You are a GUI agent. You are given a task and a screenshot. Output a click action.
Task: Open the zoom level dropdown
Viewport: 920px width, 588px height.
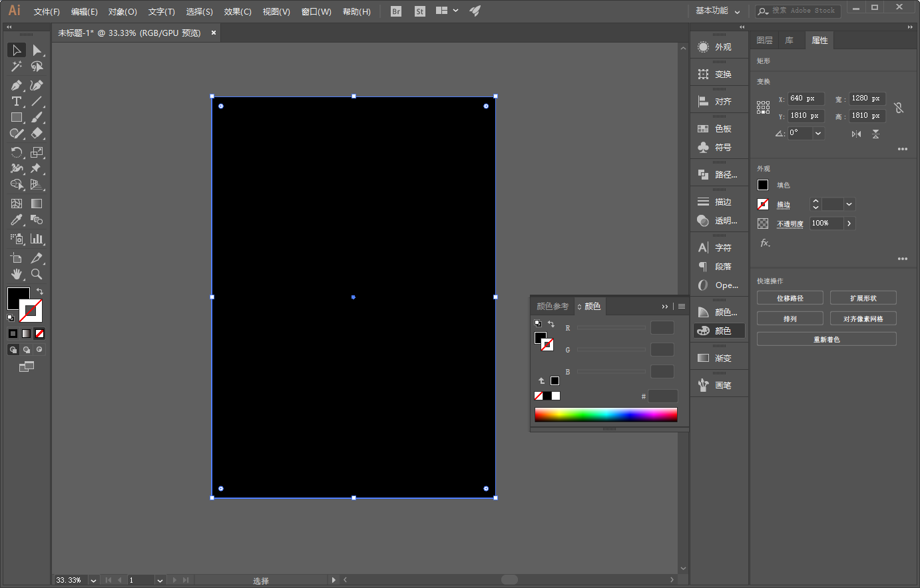tap(93, 581)
